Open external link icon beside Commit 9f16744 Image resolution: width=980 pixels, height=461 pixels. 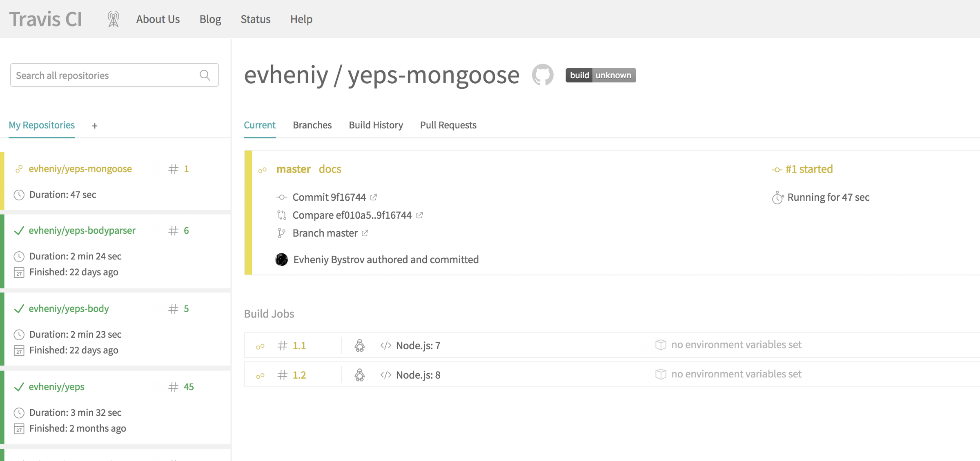pyautogui.click(x=374, y=197)
